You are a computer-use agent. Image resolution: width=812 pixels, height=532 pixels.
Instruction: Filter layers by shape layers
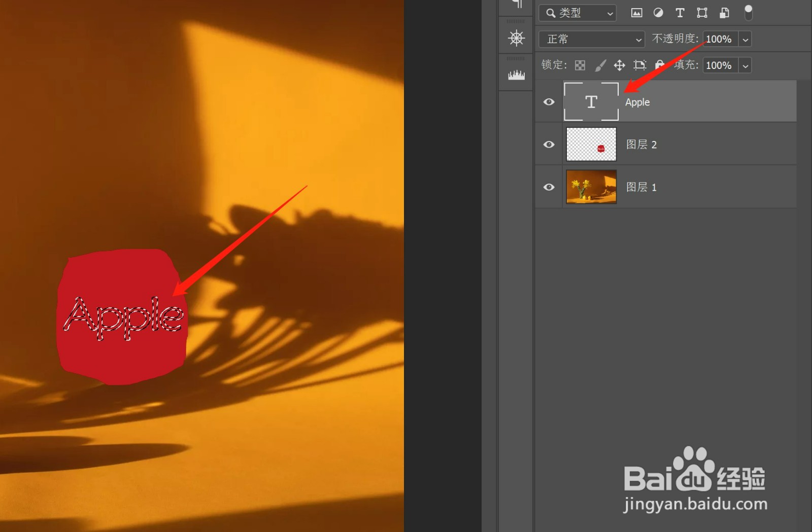[x=702, y=13]
